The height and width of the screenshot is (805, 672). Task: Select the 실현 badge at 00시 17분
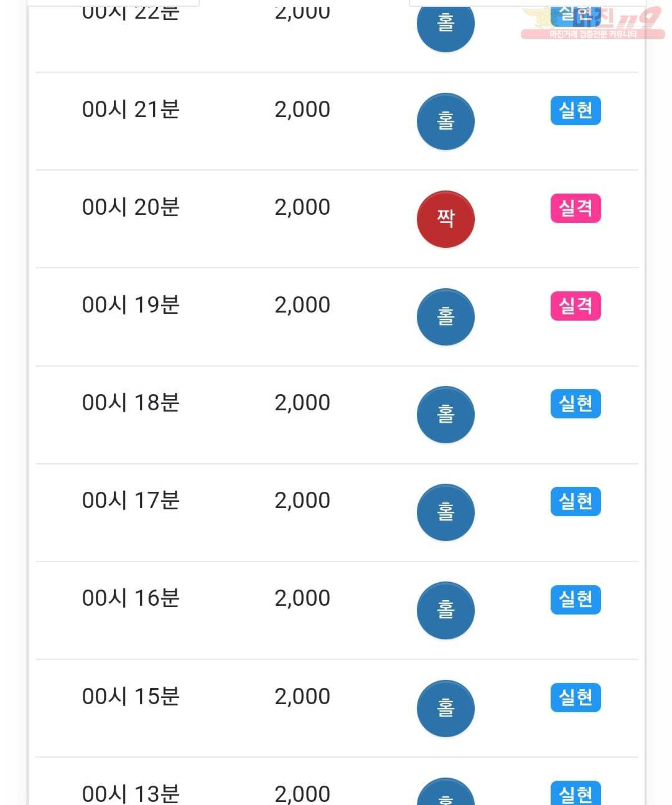tap(576, 501)
